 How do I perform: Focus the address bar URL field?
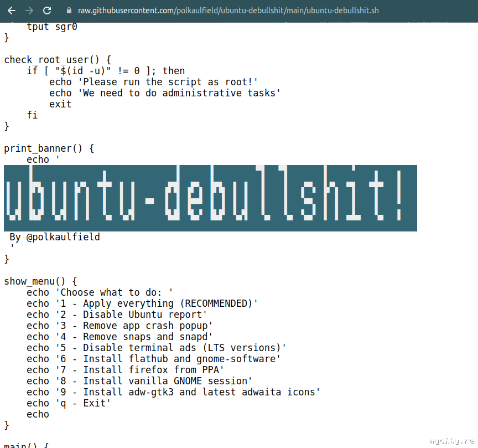228,11
